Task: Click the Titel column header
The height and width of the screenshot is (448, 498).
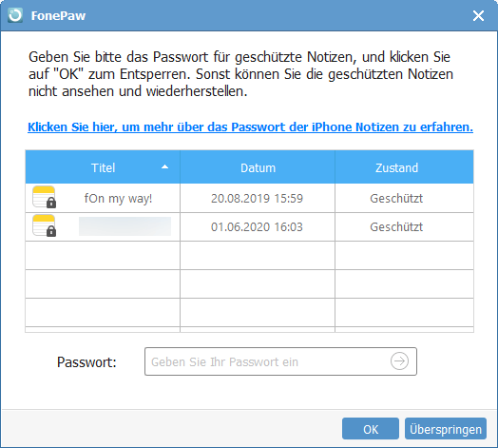Action: 103,167
